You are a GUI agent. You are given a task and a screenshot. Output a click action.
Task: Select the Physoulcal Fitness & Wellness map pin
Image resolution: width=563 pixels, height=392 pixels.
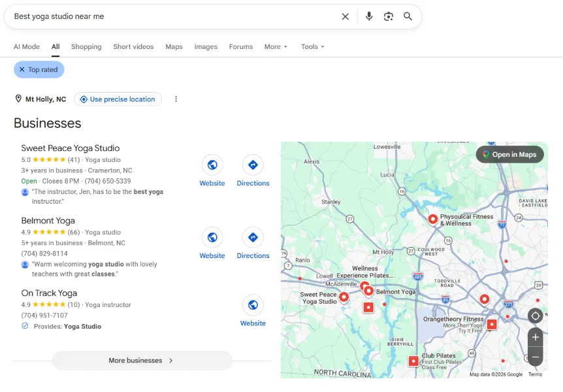pos(433,219)
